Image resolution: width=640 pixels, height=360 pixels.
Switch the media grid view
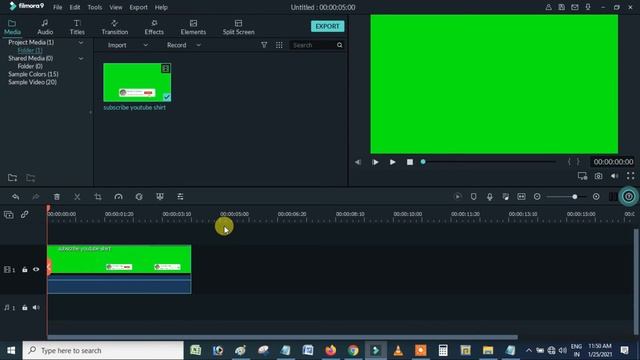coord(279,45)
